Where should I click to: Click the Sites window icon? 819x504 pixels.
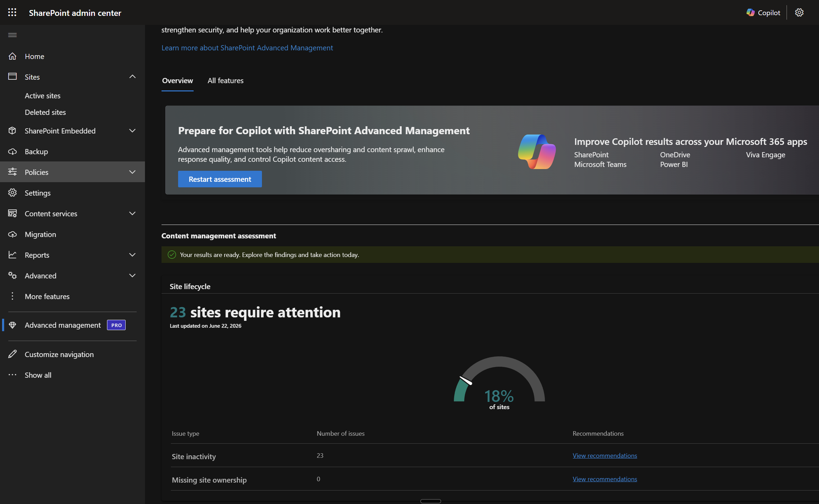click(x=12, y=77)
